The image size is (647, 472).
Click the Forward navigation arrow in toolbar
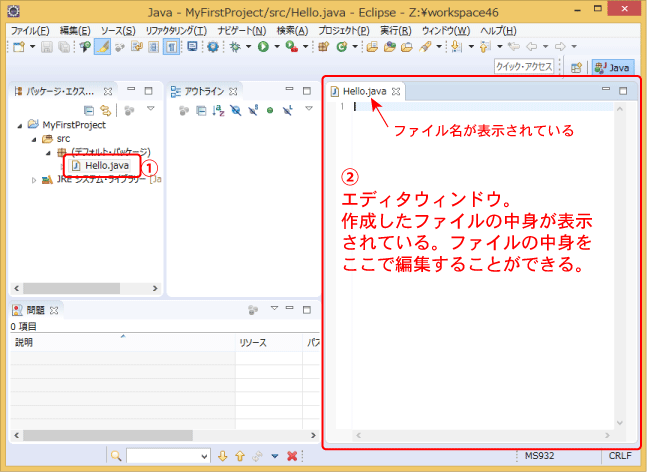560,47
